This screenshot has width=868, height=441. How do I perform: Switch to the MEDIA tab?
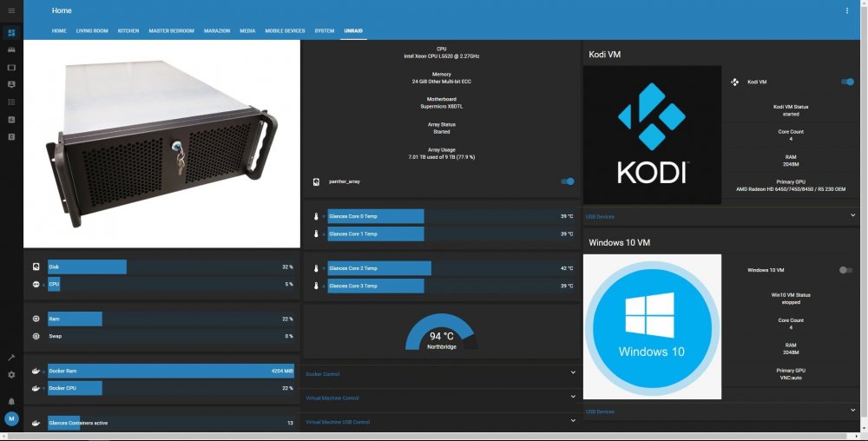tap(247, 31)
